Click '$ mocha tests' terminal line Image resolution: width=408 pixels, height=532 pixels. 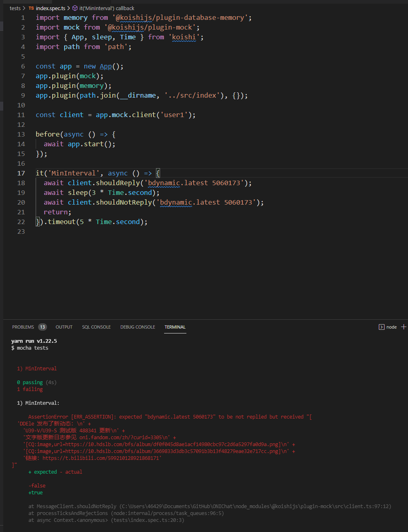30,348
